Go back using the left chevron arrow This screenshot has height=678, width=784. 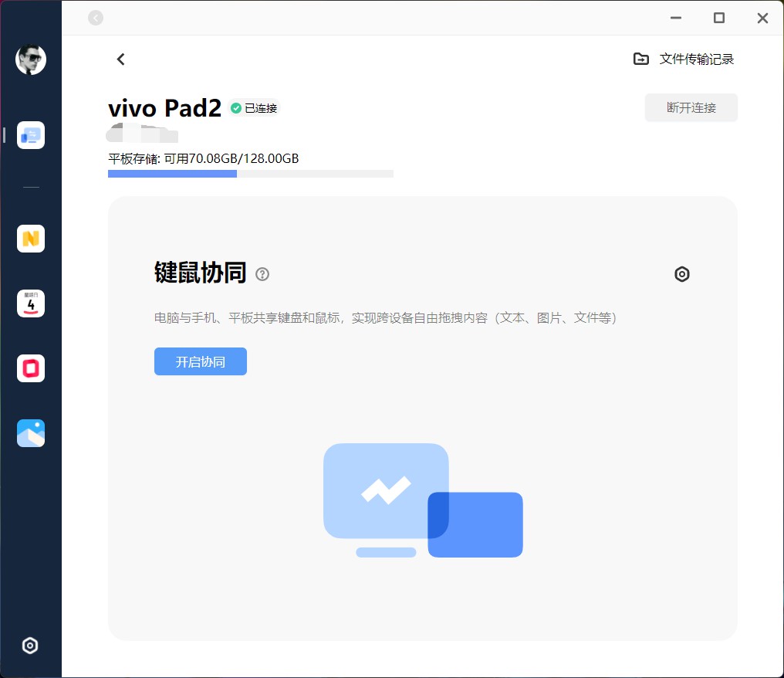click(x=120, y=59)
